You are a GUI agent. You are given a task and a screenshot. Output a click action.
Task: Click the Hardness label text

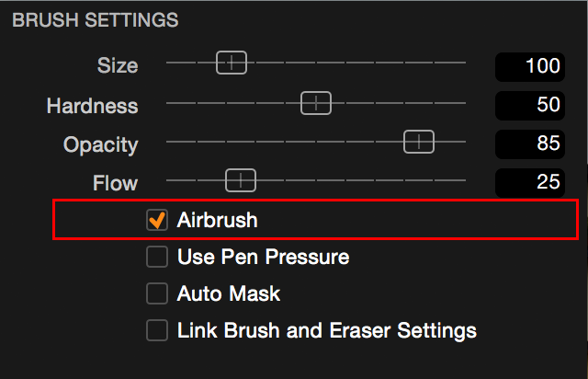click(92, 106)
